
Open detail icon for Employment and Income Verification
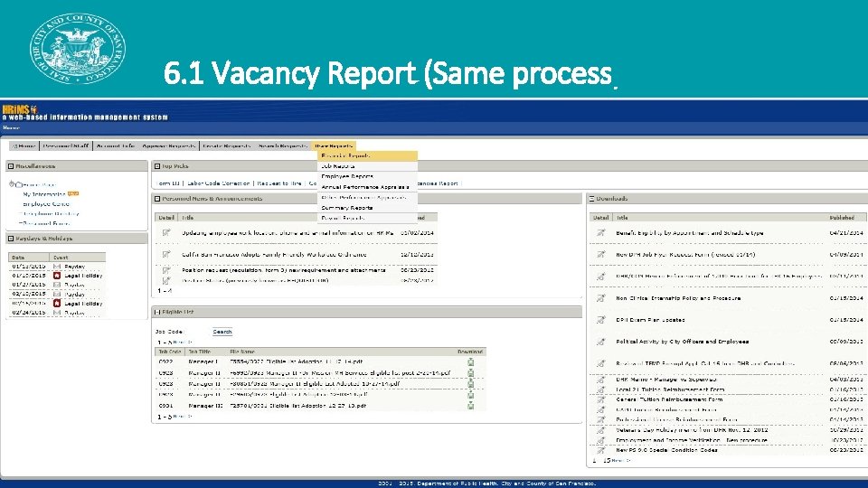coord(600,440)
